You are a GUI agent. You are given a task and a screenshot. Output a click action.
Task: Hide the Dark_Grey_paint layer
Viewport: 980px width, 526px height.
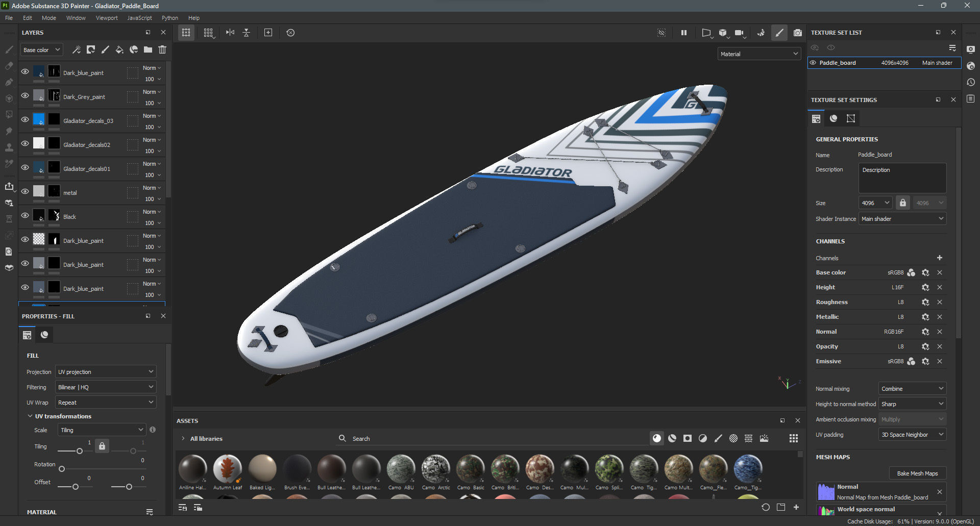point(25,95)
